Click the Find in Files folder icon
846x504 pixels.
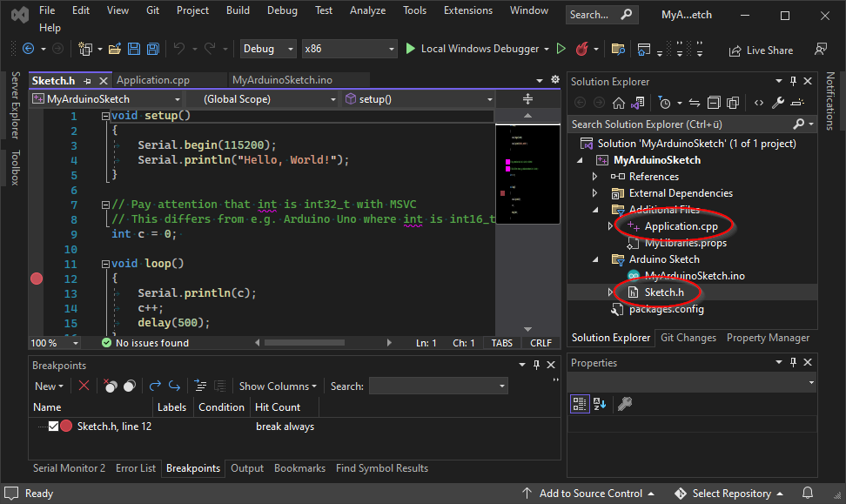click(618, 49)
